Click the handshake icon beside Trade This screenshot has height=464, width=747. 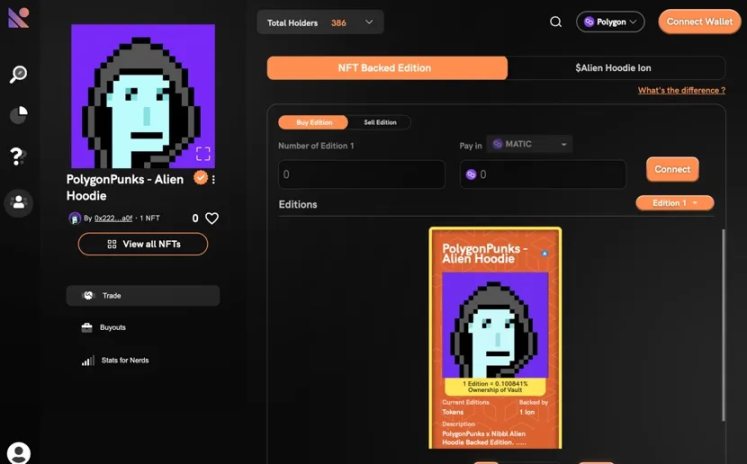coord(88,295)
